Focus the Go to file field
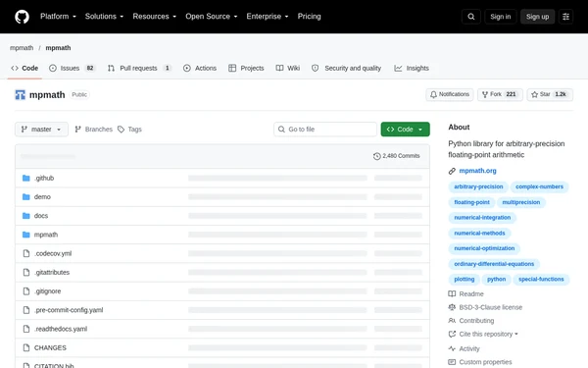This screenshot has height=368, width=588. pos(325,130)
